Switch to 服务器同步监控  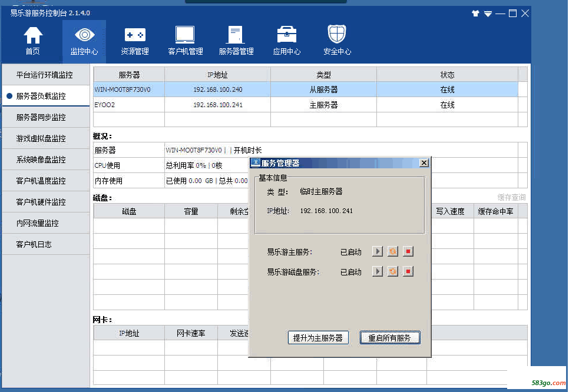[x=46, y=117]
